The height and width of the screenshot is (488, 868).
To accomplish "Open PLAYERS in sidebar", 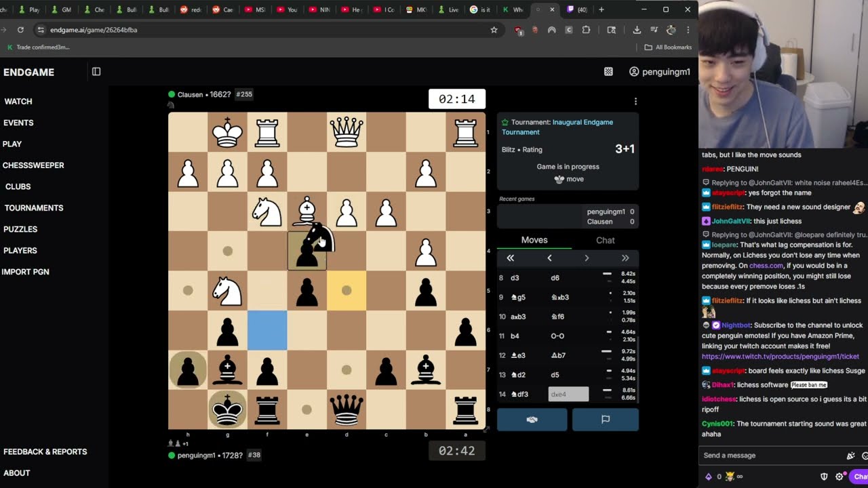I will [20, 251].
